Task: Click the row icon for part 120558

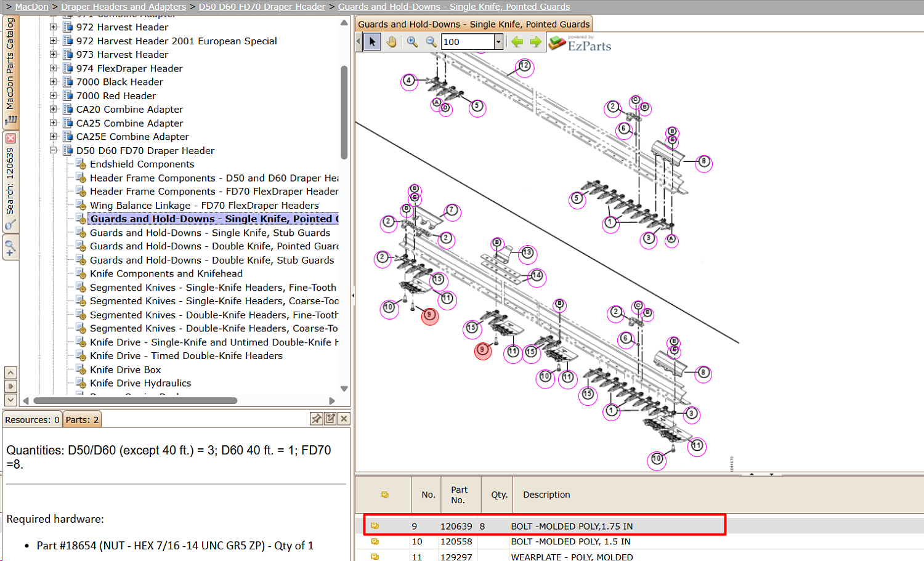Action: pyautogui.click(x=375, y=542)
